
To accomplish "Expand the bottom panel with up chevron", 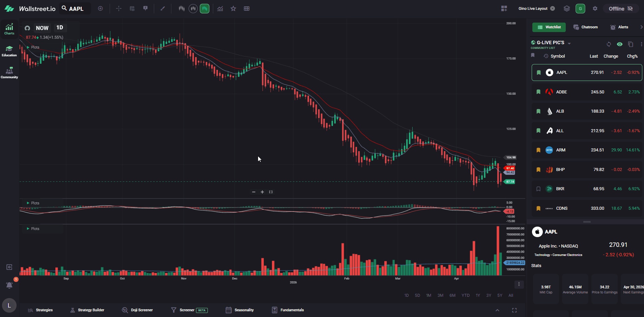I will point(497,310).
